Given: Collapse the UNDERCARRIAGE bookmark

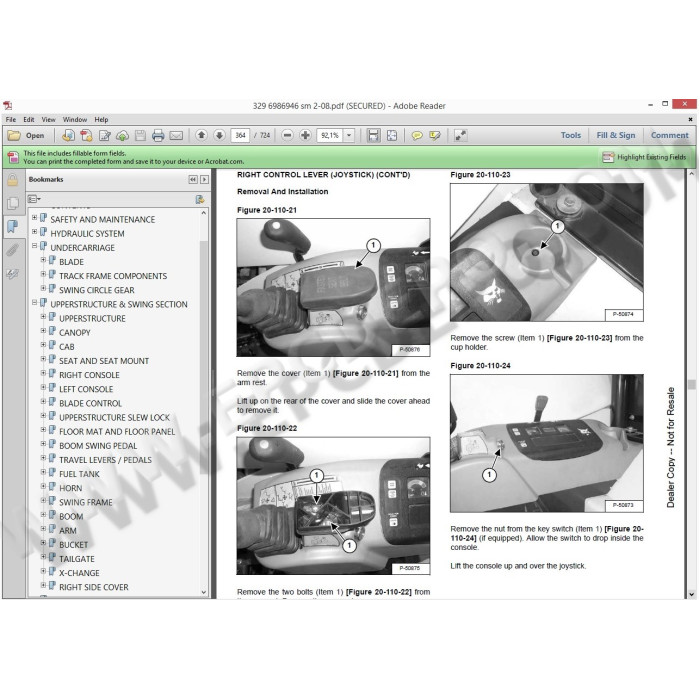Looking at the screenshot, I should [34, 246].
